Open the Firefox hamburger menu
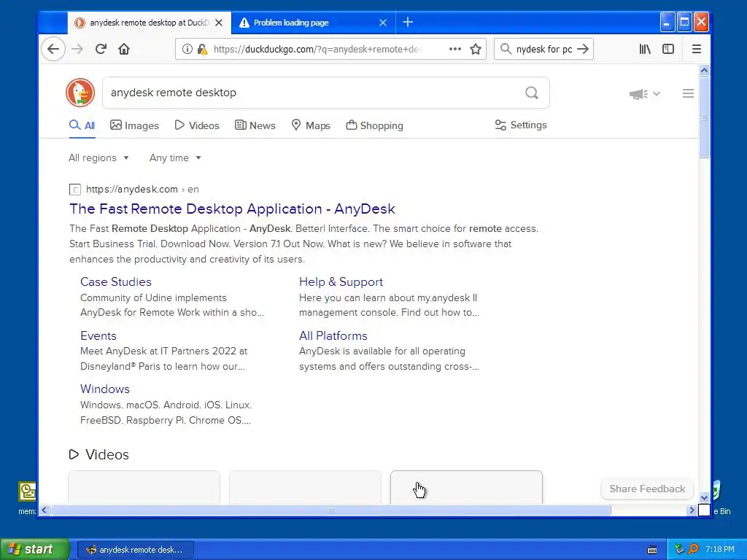Image resolution: width=747 pixels, height=560 pixels. 697,49
